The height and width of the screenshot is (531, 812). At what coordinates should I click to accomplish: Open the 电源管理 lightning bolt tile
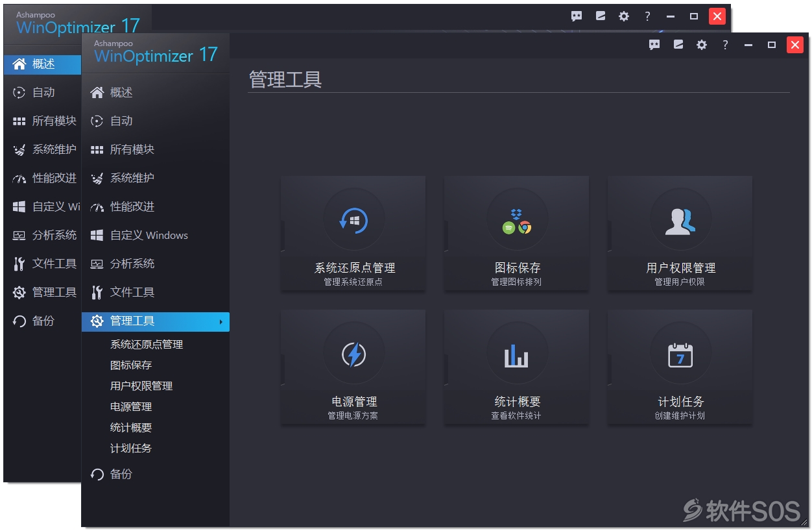click(x=353, y=367)
